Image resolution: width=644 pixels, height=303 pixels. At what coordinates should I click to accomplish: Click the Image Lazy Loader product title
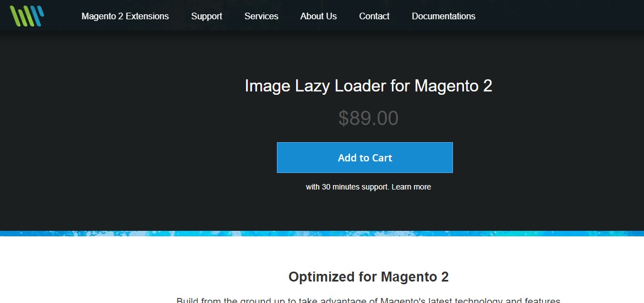368,86
